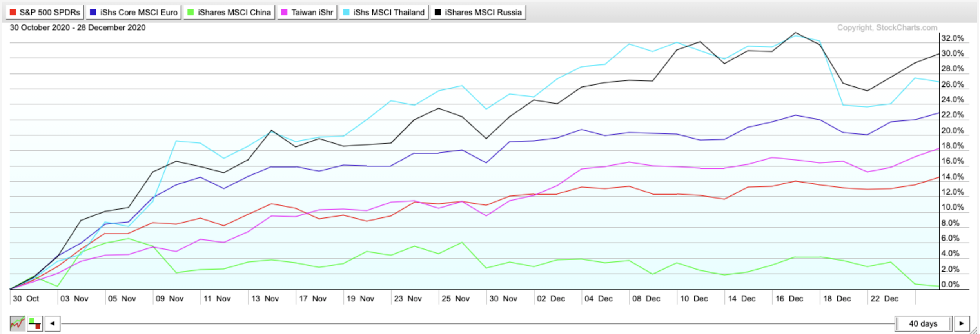Click the 05 Nov axis date label
Image resolution: width=980 pixels, height=334 pixels.
(x=122, y=299)
